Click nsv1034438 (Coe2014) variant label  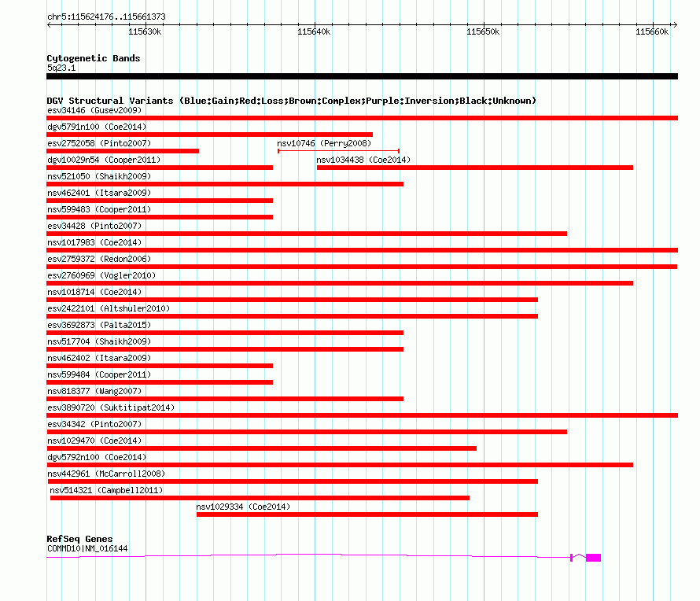363,160
